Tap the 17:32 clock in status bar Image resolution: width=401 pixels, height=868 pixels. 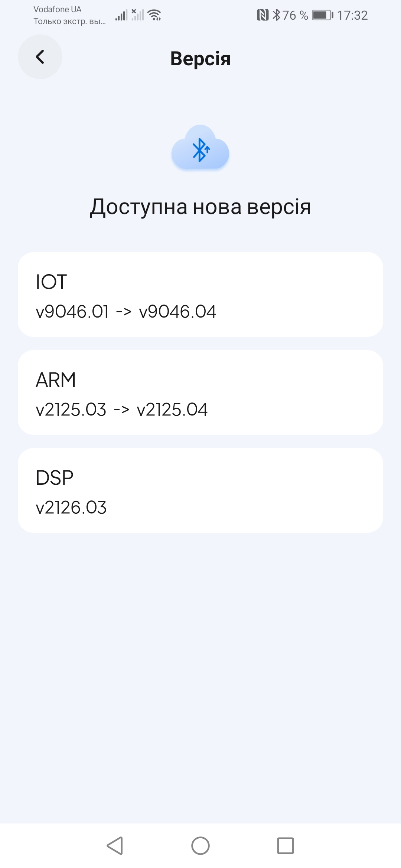click(x=352, y=15)
